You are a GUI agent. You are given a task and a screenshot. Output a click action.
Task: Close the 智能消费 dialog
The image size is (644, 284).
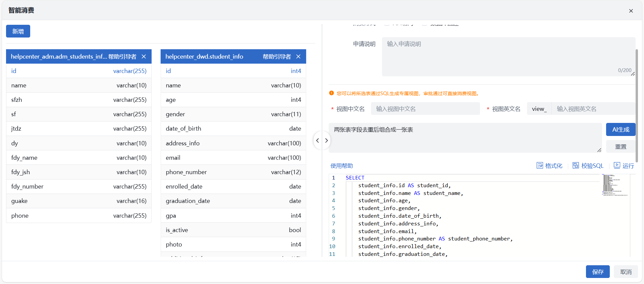coord(631,11)
